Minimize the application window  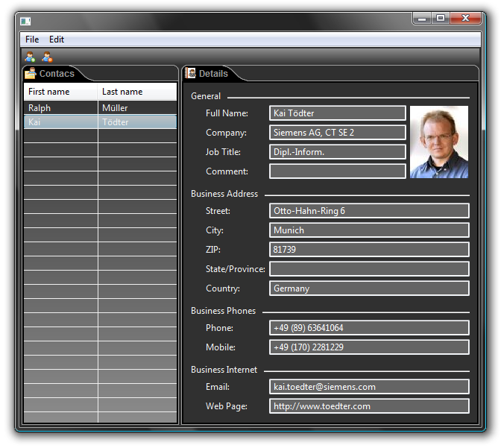422,18
